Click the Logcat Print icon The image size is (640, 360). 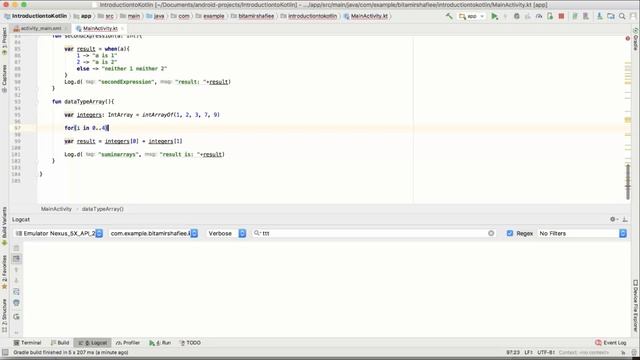click(16, 303)
